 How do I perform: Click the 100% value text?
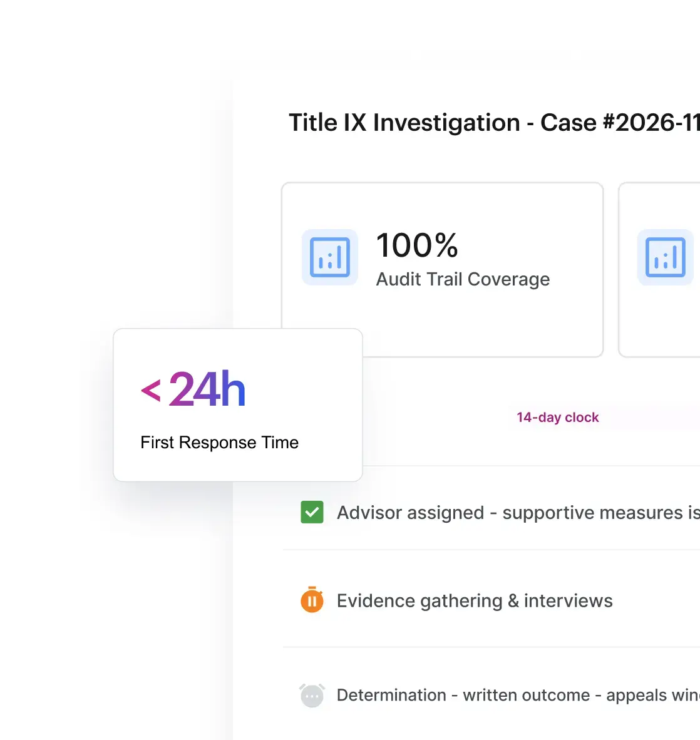417,245
